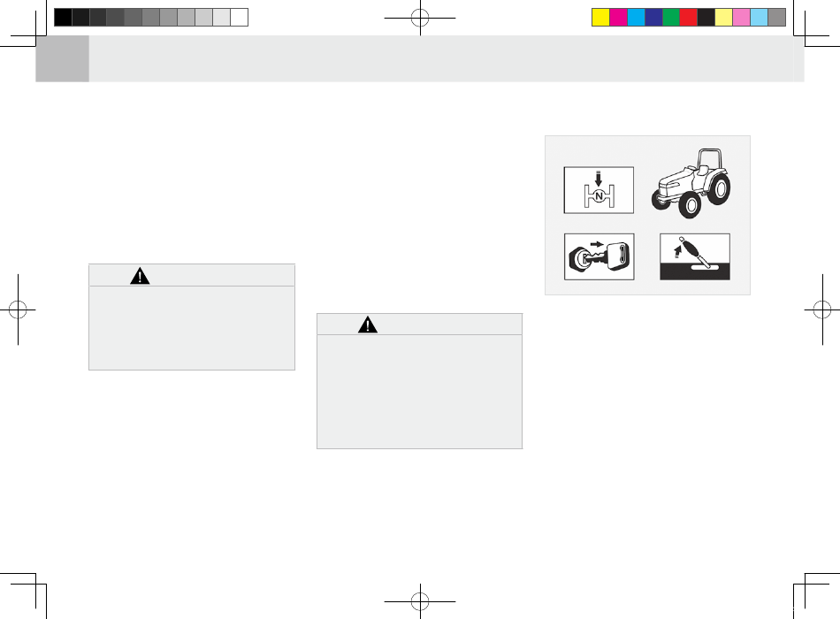Click the middle warning triangle icon
This screenshot has height=619, width=840.
pos(368,325)
